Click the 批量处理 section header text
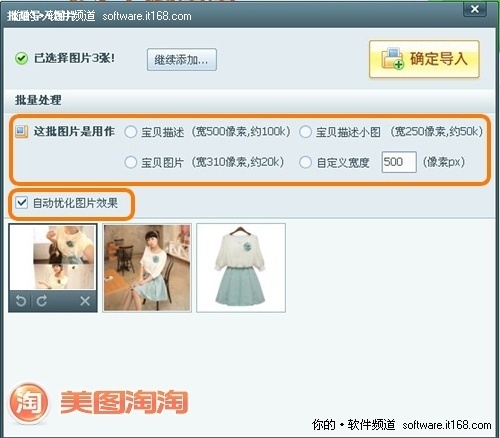The width and height of the screenshot is (500, 438). point(38,100)
